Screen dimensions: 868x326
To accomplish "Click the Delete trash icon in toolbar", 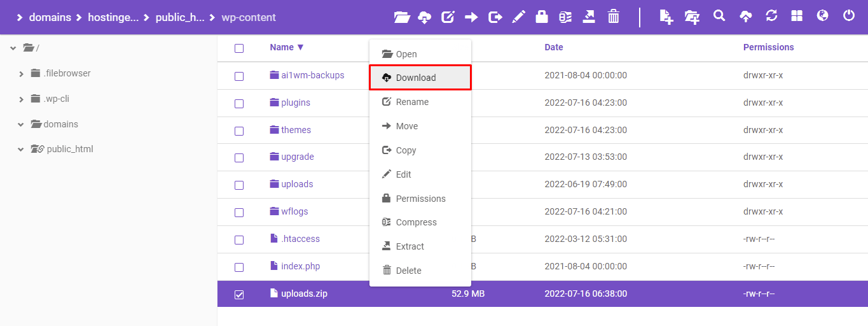I will pos(613,17).
